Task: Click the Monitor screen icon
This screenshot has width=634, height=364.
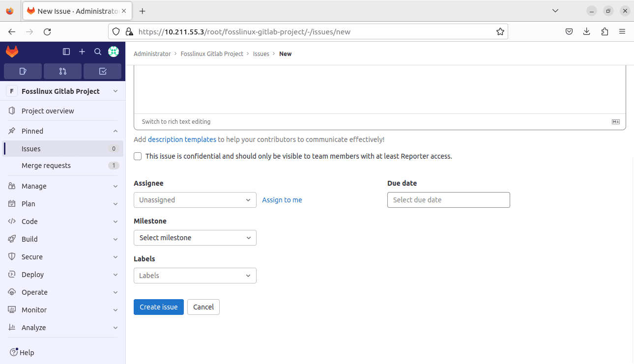Action: (12, 310)
